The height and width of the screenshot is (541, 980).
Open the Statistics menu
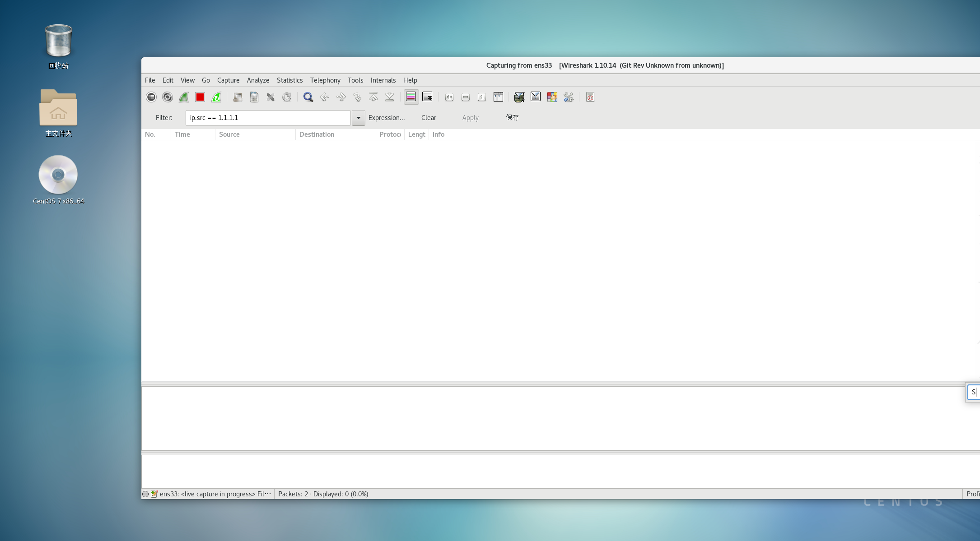coord(289,80)
